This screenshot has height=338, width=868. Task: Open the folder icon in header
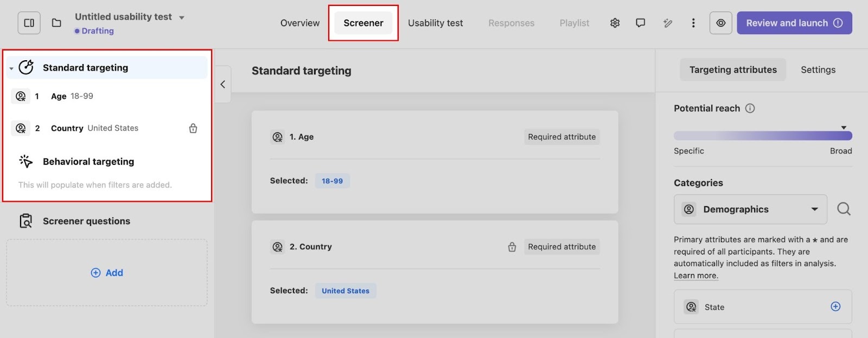click(56, 23)
